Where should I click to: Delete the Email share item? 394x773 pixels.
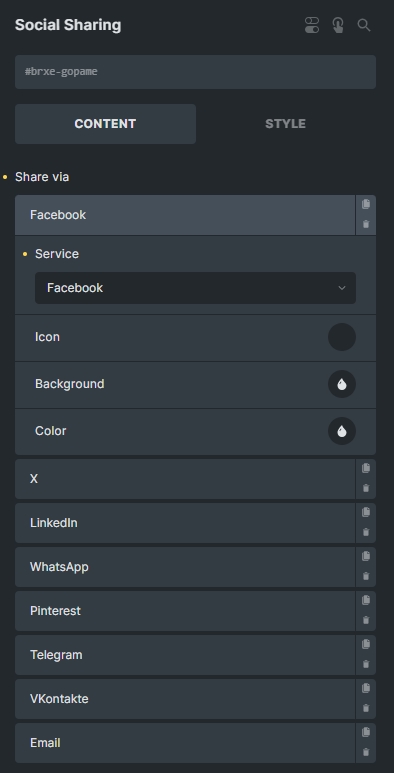point(366,752)
